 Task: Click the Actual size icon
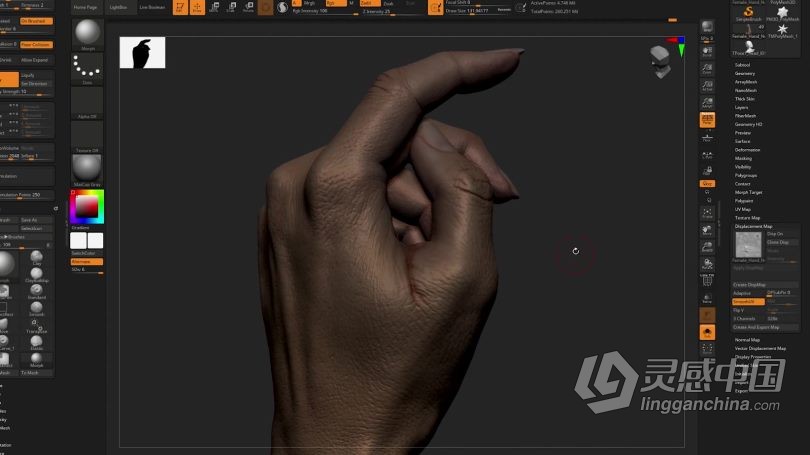707,86
